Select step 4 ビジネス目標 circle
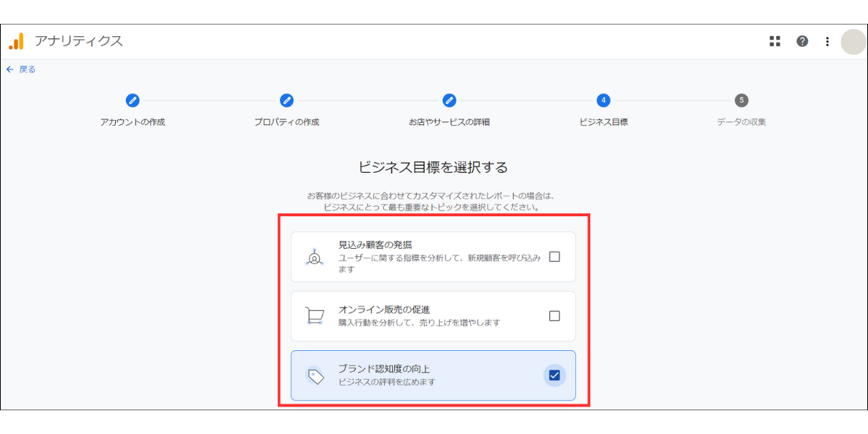Screen dimensions: 868x434 (x=603, y=101)
